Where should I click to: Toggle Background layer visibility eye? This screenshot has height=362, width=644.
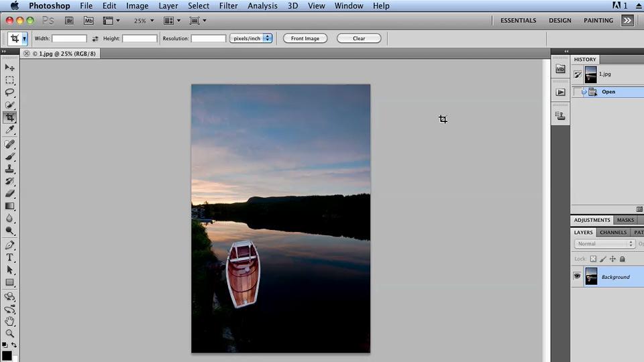[577, 276]
